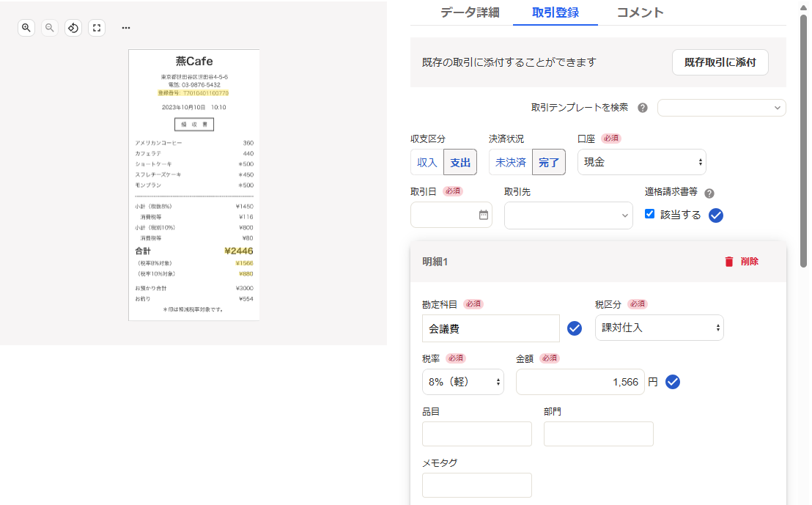This screenshot has height=505, width=812.
Task: Open the 取引先 dropdown
Action: coord(568,215)
